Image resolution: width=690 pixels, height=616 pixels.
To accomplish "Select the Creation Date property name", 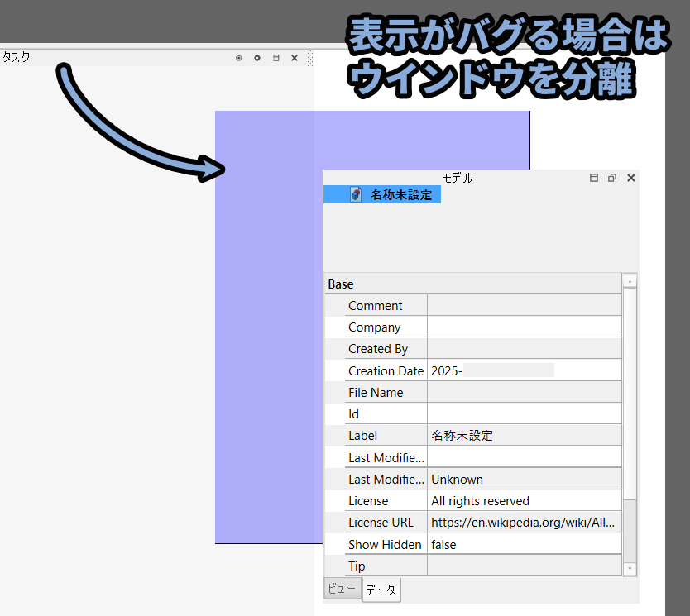I will pyautogui.click(x=386, y=370).
